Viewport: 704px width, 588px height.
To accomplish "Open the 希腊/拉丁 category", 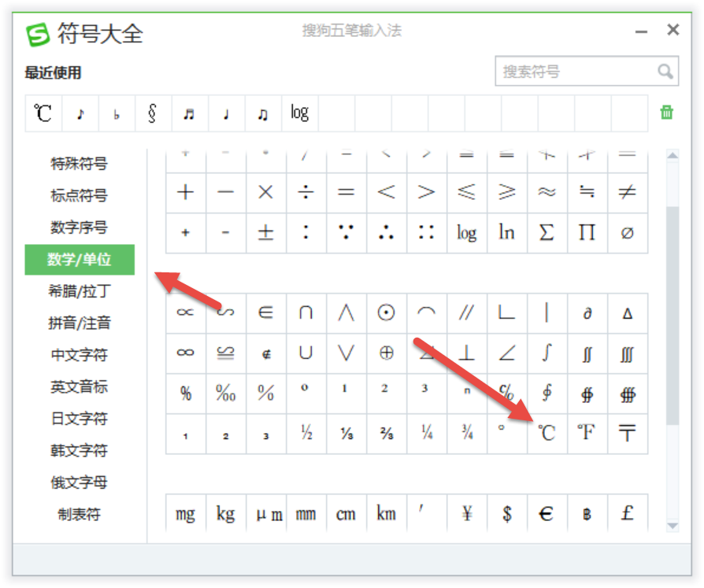I will tap(79, 291).
